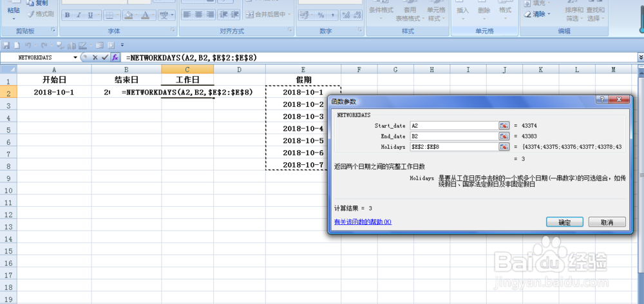Align cell text to the left
This screenshot has width=644, height=304.
point(187,14)
